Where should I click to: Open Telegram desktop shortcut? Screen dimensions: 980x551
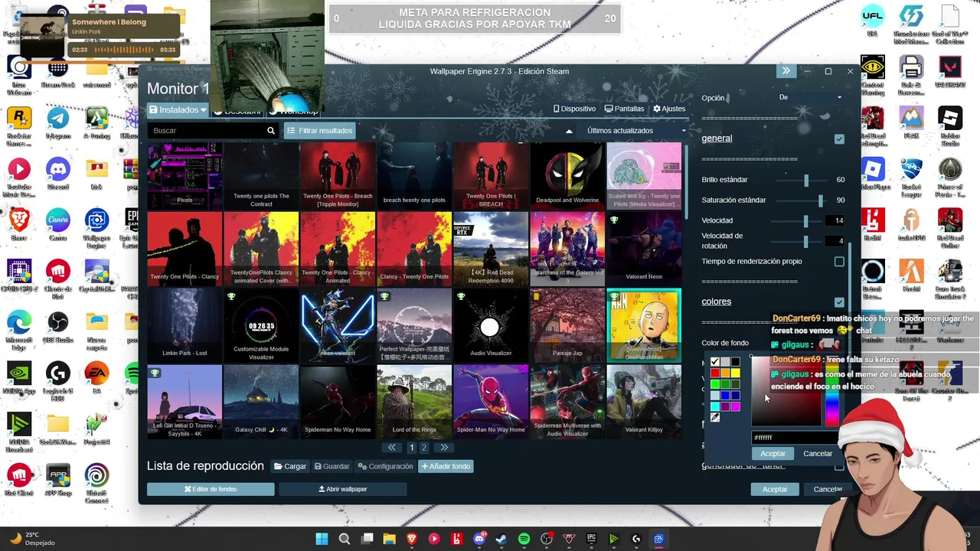[58, 122]
